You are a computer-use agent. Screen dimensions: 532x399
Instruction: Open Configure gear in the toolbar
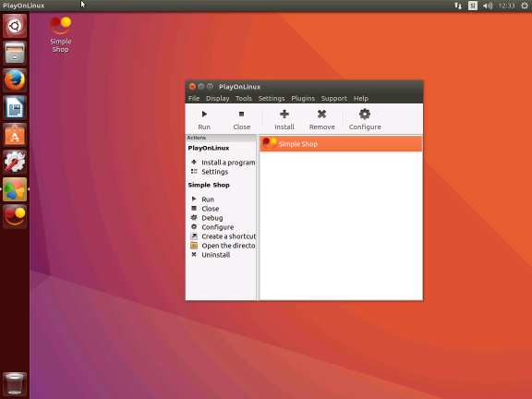coord(365,120)
